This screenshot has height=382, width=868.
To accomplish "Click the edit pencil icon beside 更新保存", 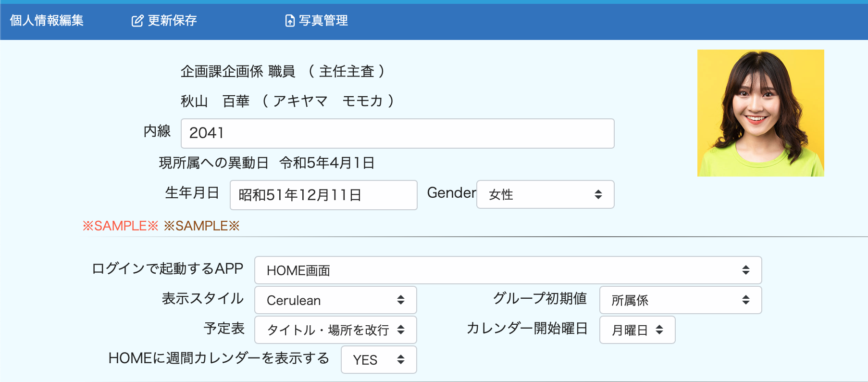I will pyautogui.click(x=137, y=21).
